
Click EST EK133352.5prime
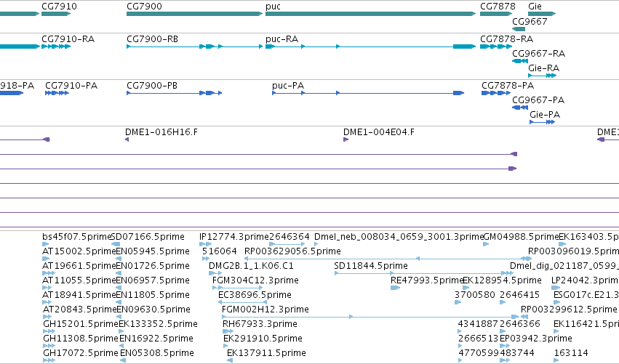(158, 325)
